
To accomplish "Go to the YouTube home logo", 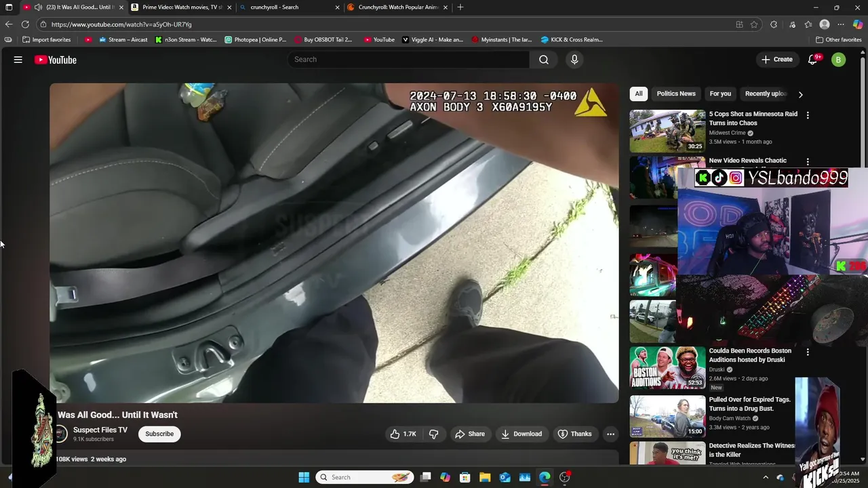I will point(56,60).
